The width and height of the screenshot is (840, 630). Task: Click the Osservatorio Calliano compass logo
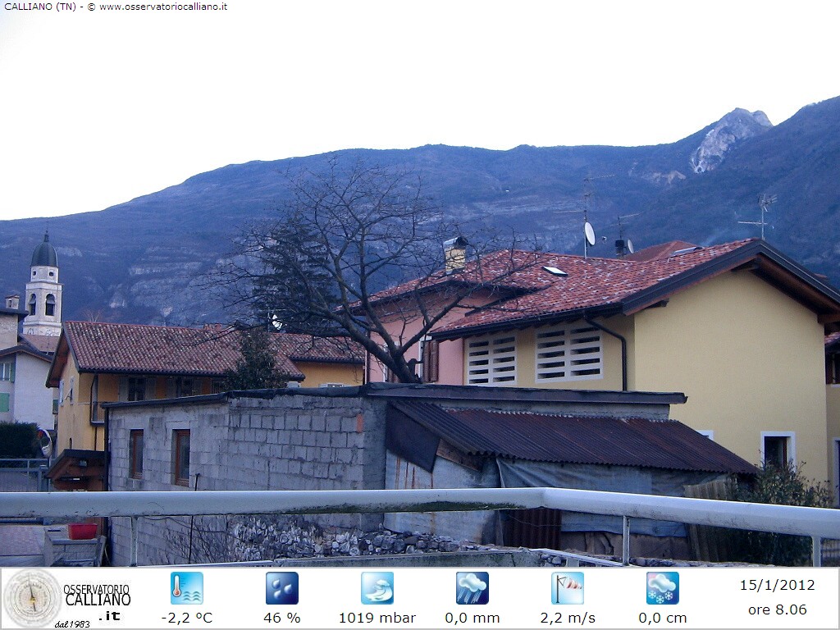pos(32,598)
